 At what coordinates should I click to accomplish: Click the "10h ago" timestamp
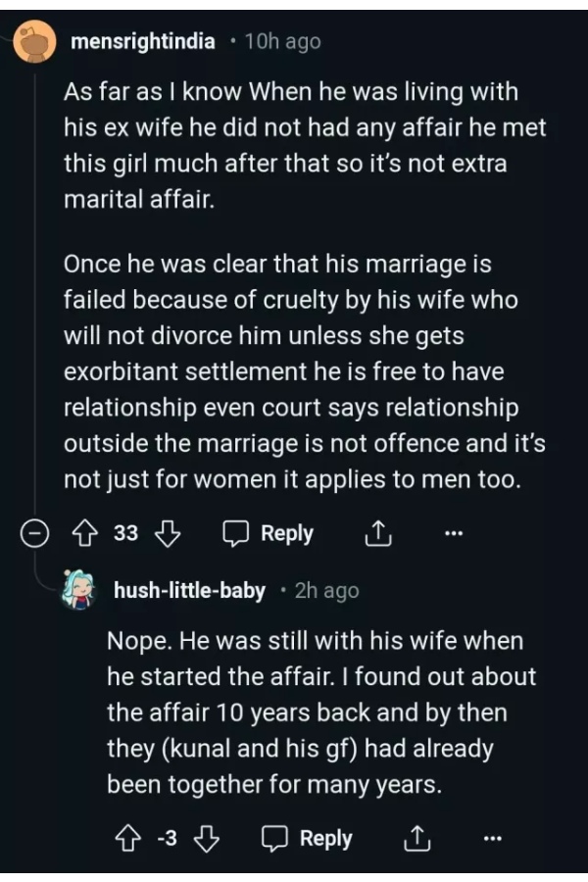(282, 41)
